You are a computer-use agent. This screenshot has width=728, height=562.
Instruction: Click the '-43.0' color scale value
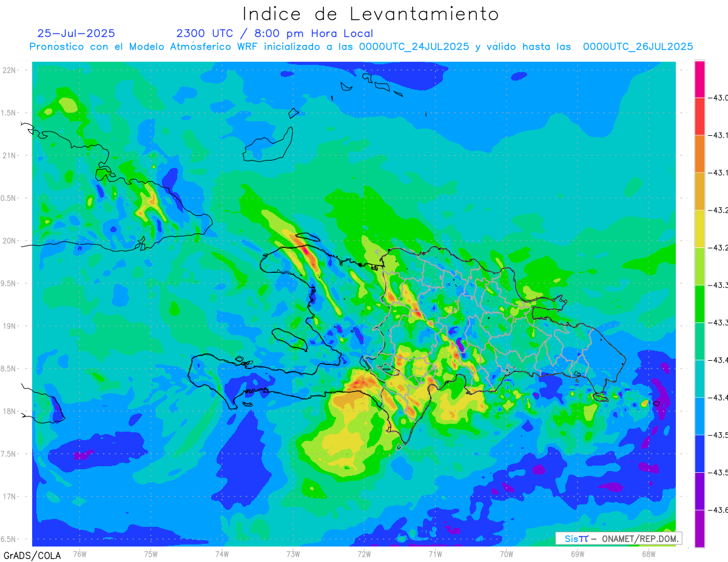point(719,98)
